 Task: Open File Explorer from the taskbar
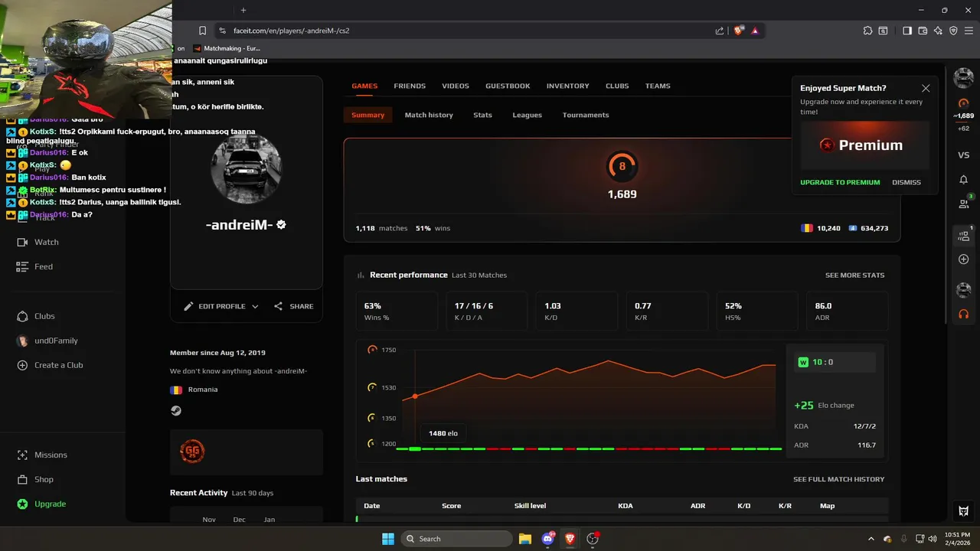(x=525, y=539)
